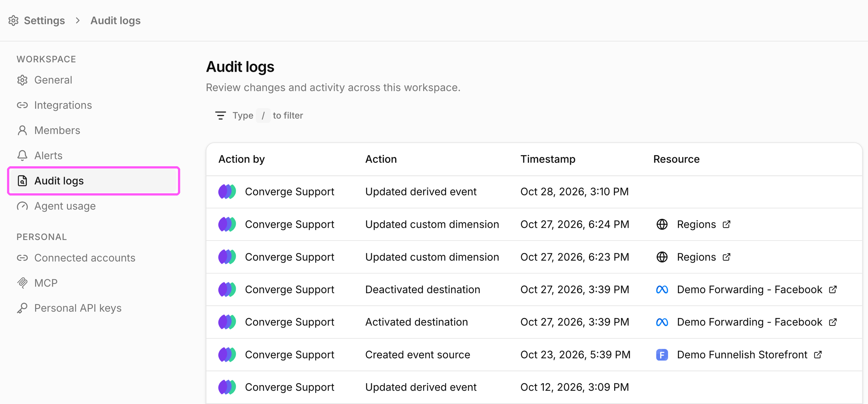Click the Connected accounts link icon

[x=22, y=258]
